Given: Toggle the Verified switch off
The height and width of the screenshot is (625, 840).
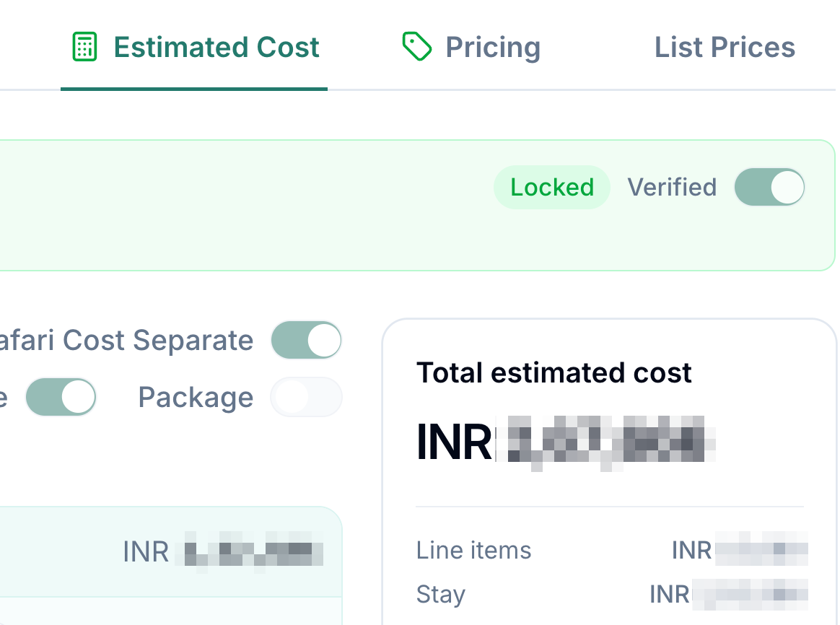Looking at the screenshot, I should [x=769, y=188].
